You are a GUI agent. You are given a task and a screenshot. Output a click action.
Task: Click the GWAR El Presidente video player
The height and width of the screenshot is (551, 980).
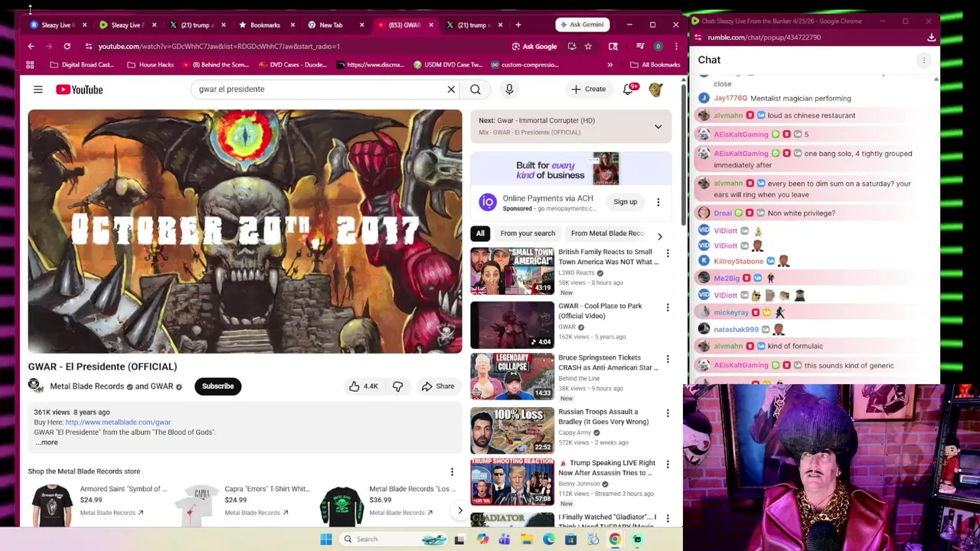point(245,231)
